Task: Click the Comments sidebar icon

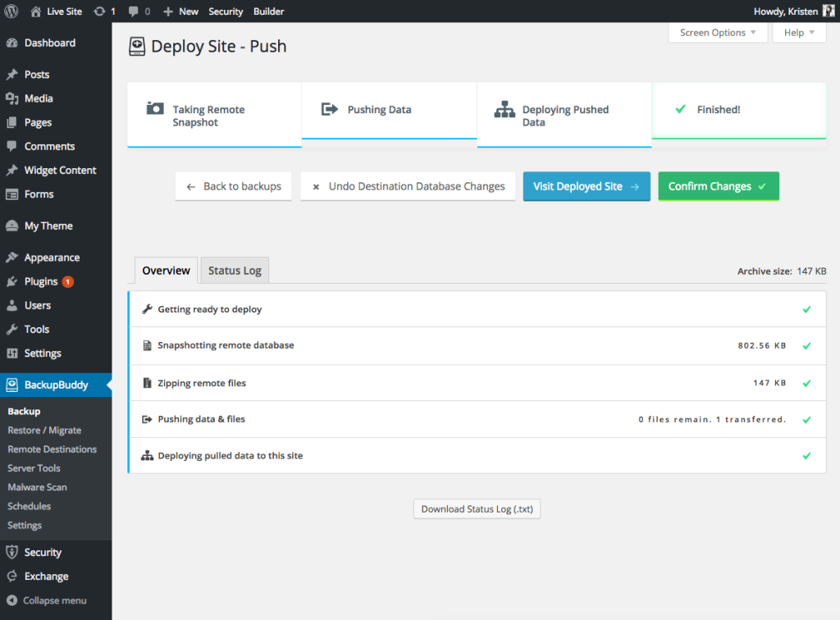Action: [11, 146]
